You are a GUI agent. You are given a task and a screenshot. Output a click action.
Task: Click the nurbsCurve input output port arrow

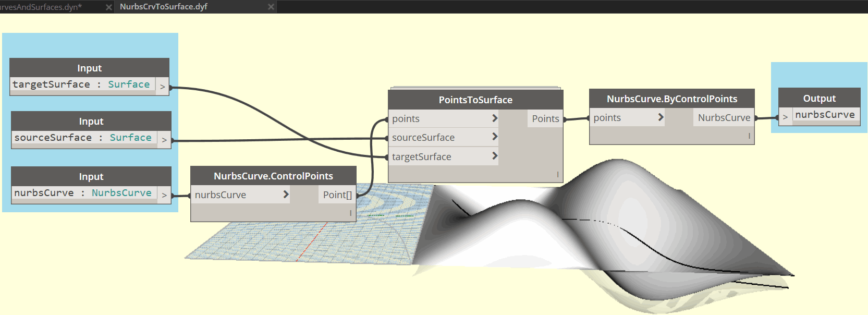(164, 195)
